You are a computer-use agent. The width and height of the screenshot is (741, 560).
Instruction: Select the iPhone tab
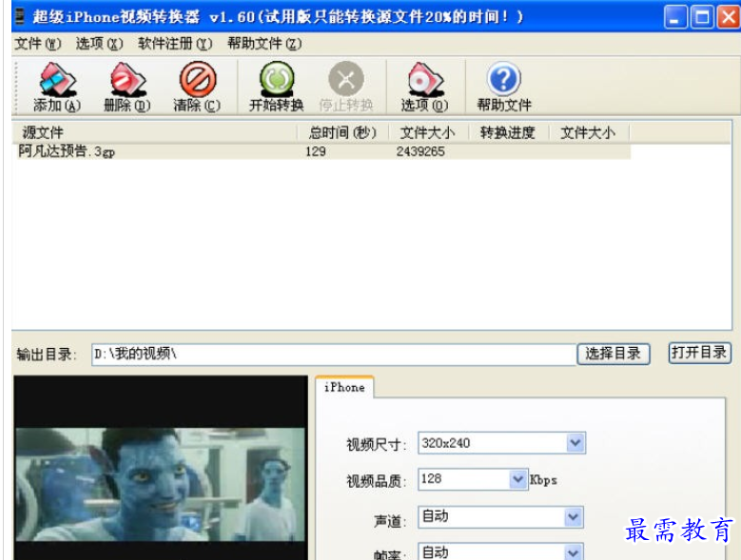coord(344,387)
